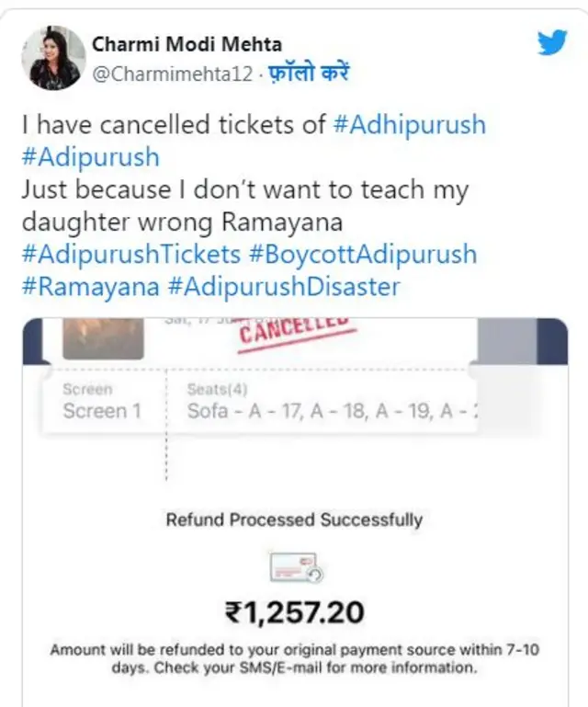Select the #Adipurush hashtag link
This screenshot has width=588, height=707.
point(90,156)
